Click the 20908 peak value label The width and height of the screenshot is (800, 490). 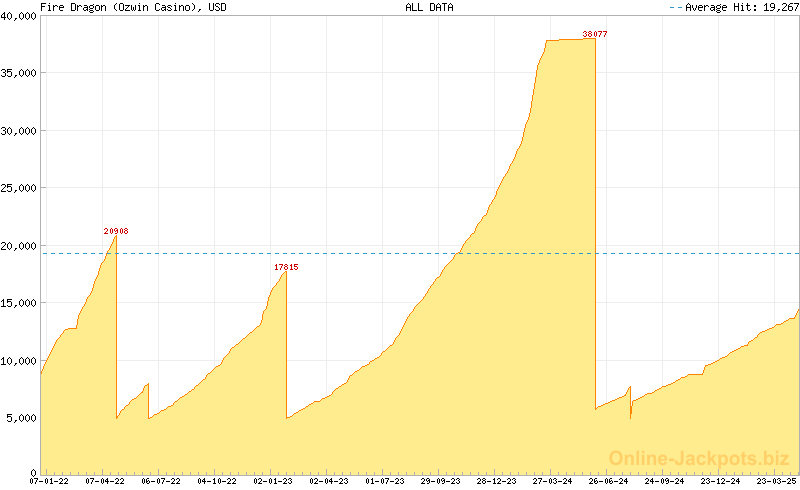click(116, 231)
